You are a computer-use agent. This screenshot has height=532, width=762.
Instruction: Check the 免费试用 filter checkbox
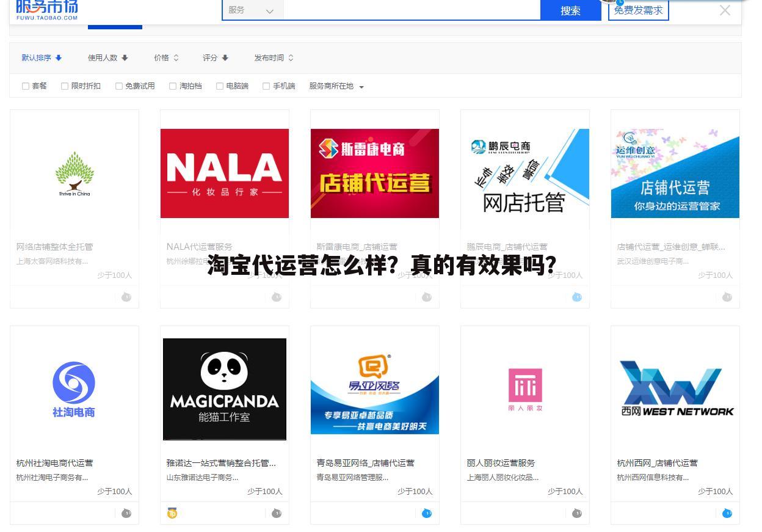click(x=119, y=86)
